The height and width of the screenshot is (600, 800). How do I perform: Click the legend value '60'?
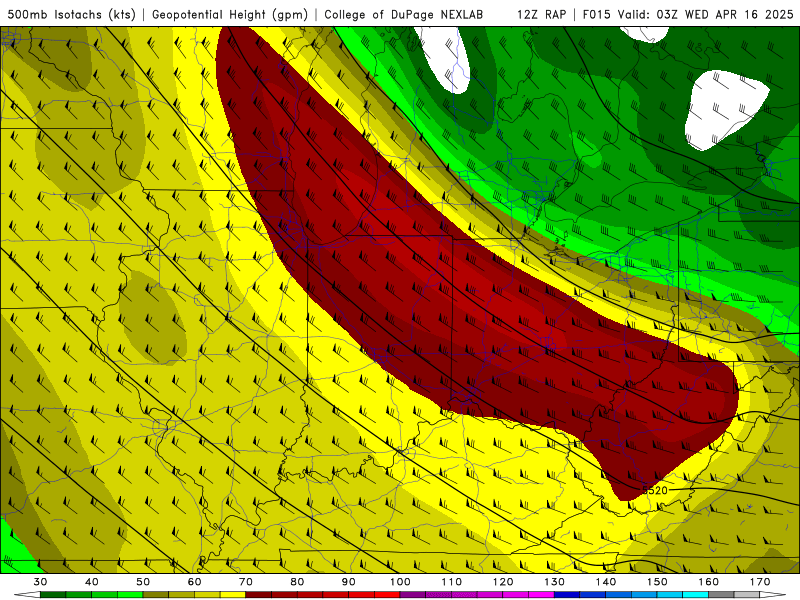click(194, 582)
